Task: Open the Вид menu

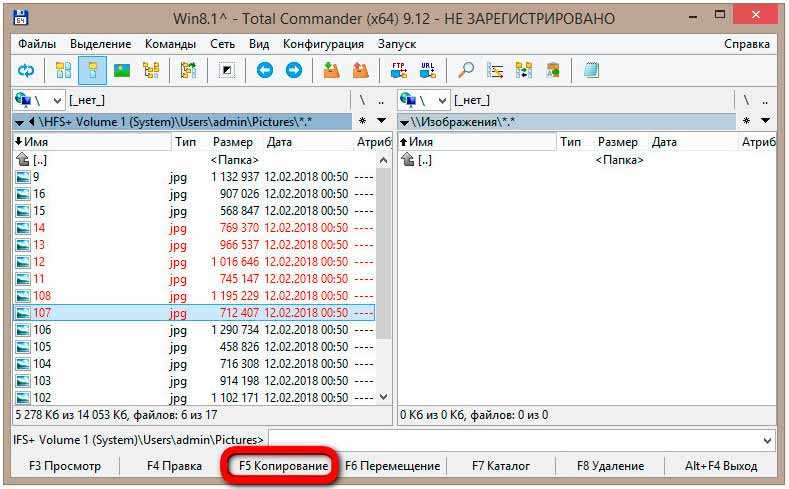Action: click(259, 44)
